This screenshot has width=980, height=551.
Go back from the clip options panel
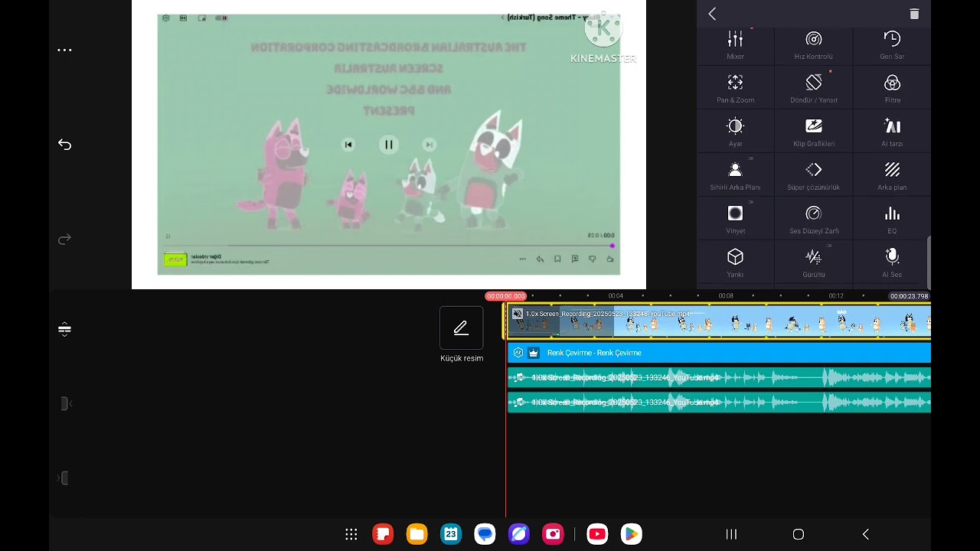pyautogui.click(x=712, y=14)
